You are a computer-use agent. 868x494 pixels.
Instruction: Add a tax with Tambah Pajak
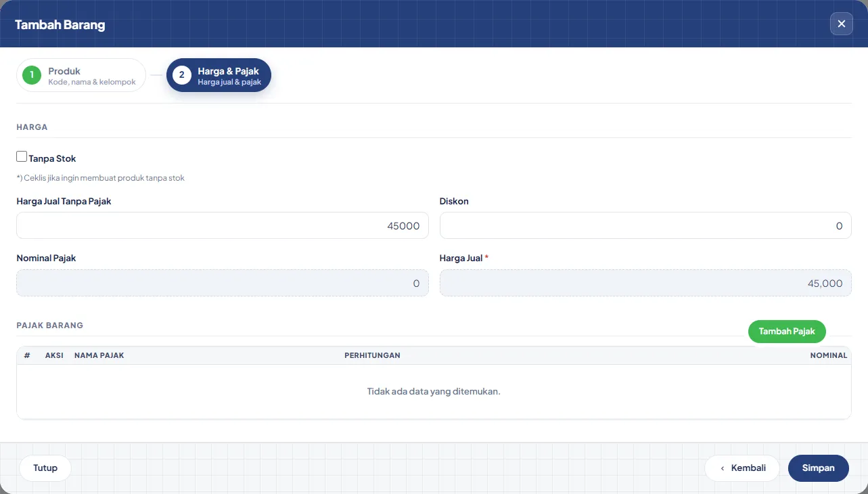click(787, 332)
